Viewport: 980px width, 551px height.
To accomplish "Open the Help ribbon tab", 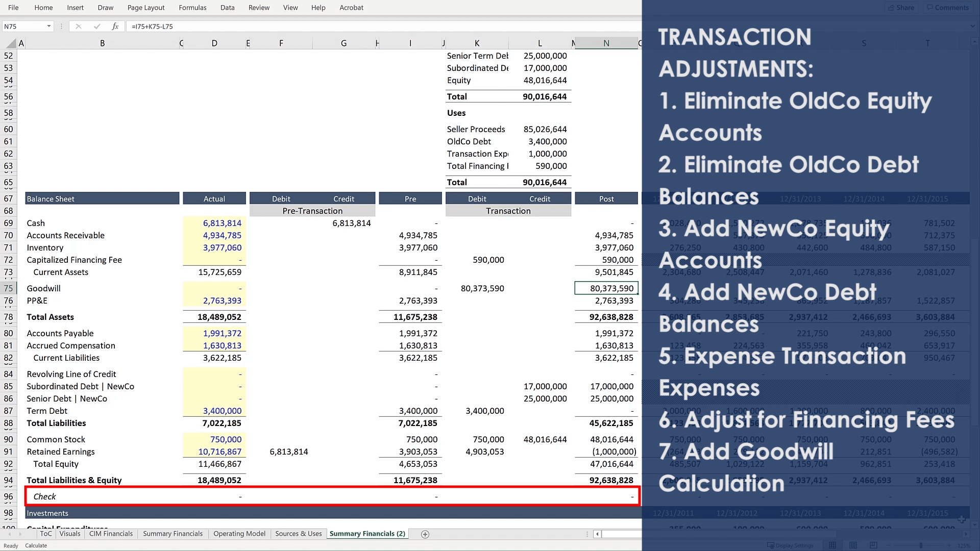I will (x=318, y=8).
